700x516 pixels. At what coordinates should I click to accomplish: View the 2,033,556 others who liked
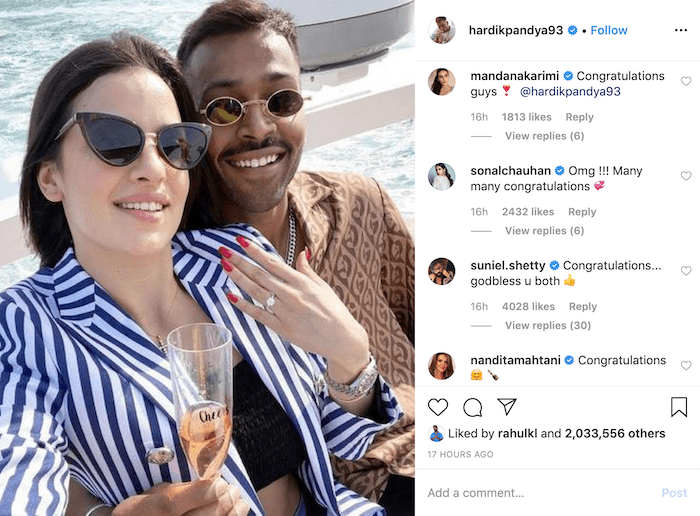click(615, 433)
